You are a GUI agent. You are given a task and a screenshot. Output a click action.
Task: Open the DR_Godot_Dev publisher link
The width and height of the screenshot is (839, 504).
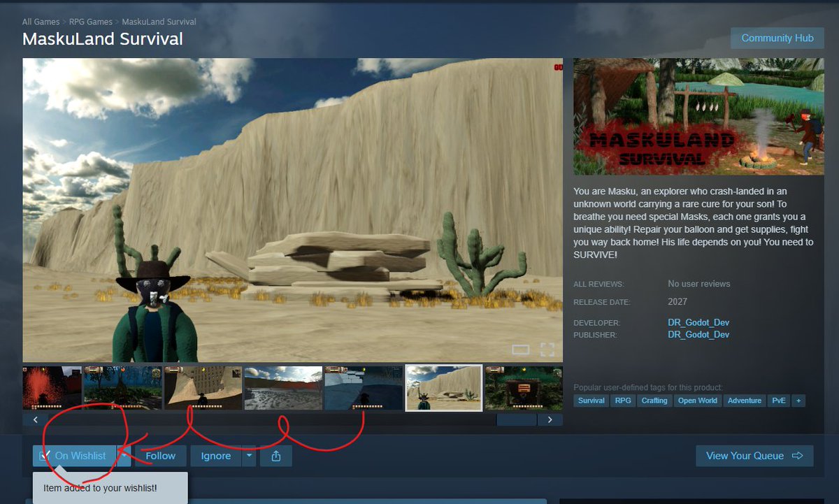pos(698,335)
